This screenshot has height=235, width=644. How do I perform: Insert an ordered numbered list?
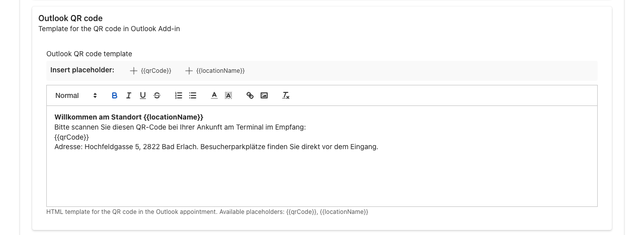[178, 95]
